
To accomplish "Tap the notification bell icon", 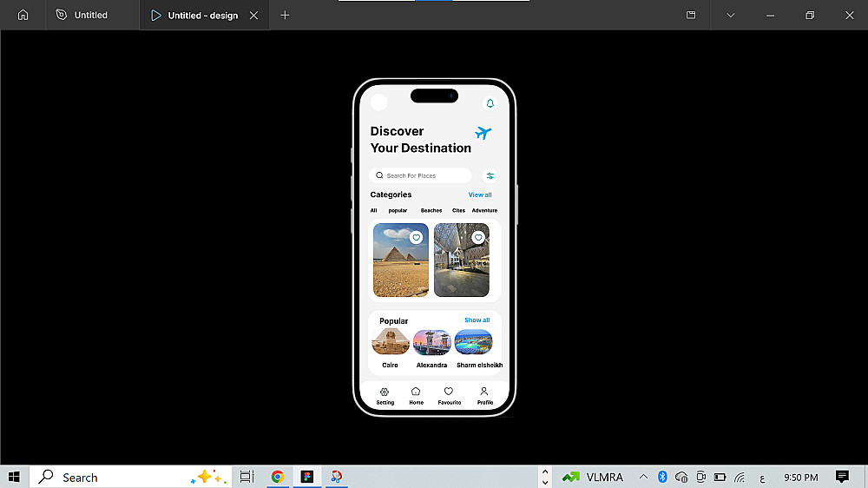I will 490,103.
